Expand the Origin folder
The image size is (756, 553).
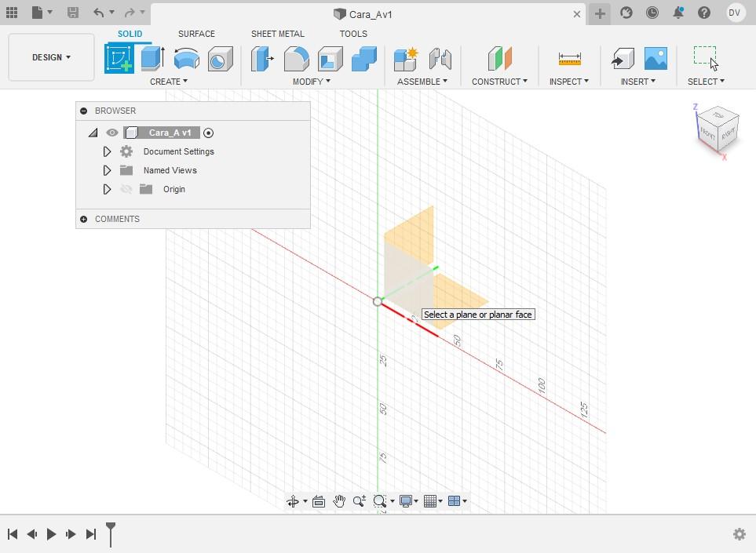pyautogui.click(x=107, y=189)
